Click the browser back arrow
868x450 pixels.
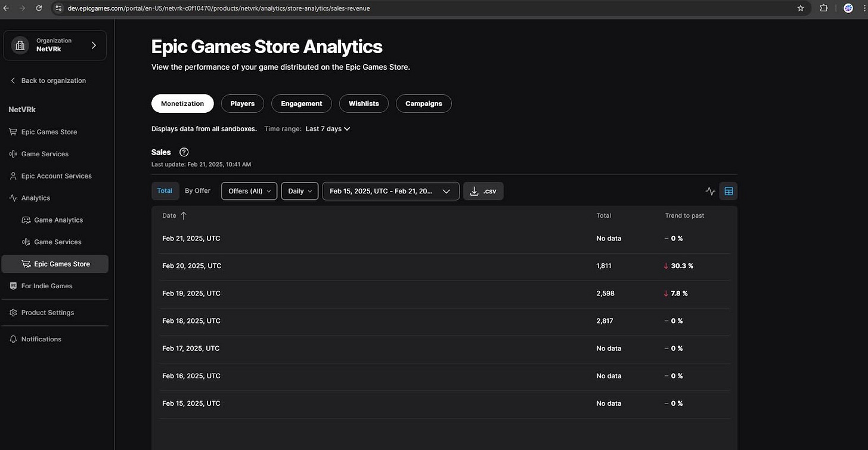pyautogui.click(x=6, y=8)
